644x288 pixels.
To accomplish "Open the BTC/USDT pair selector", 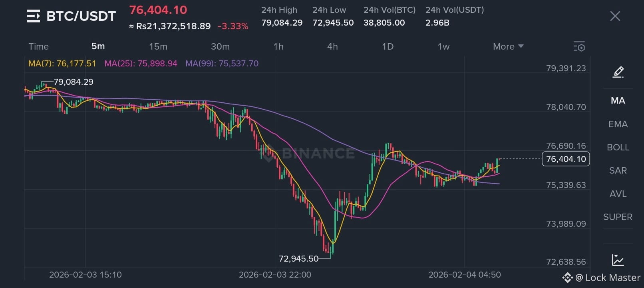I will click(81, 16).
